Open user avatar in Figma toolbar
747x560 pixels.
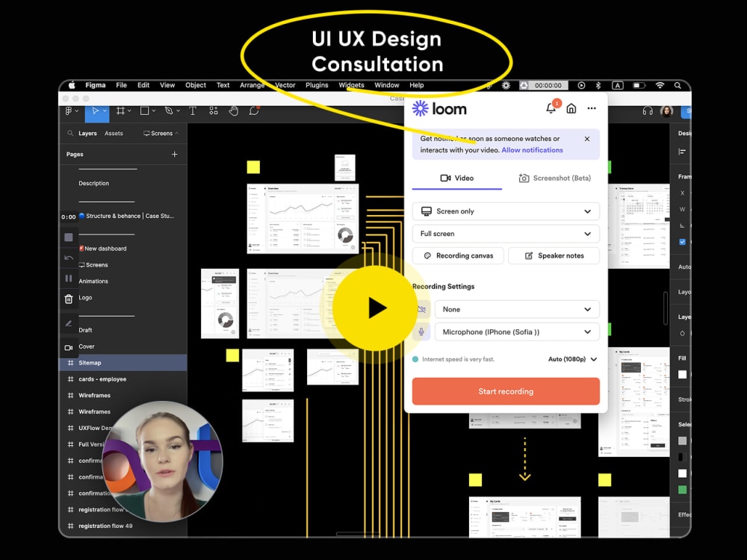pos(666,111)
